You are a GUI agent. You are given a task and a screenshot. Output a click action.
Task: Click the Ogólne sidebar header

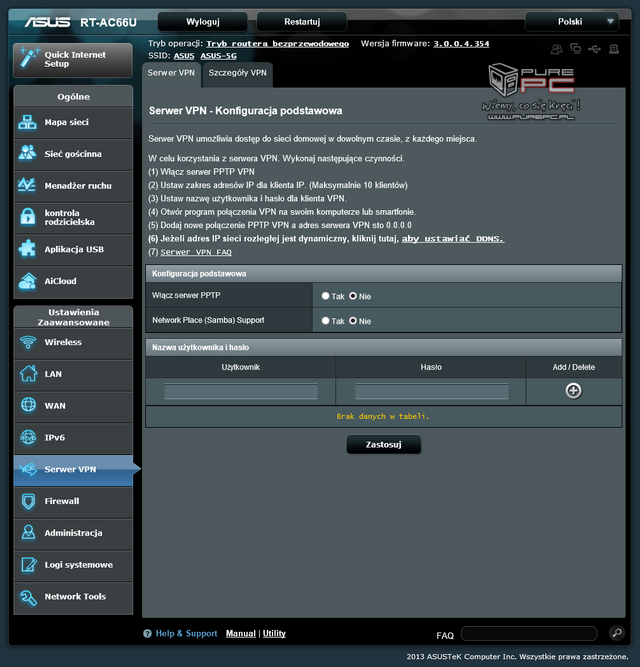[73, 97]
